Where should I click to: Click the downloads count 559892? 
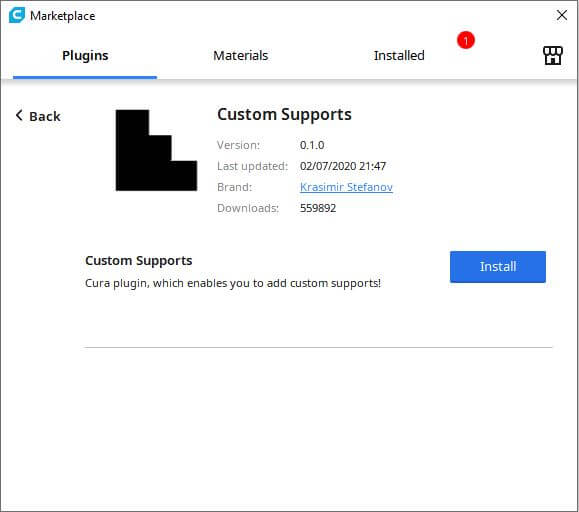(318, 208)
